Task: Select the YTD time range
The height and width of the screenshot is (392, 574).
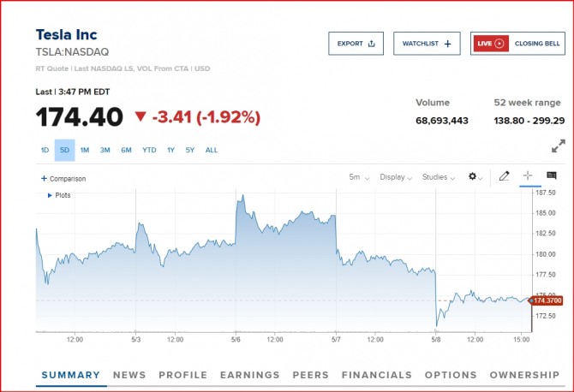Action: (149, 151)
